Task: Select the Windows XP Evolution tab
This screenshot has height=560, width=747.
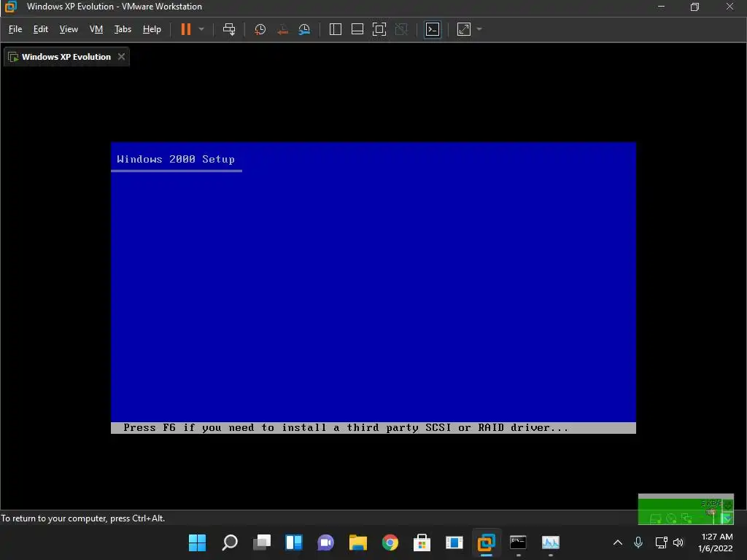Action: [66, 57]
